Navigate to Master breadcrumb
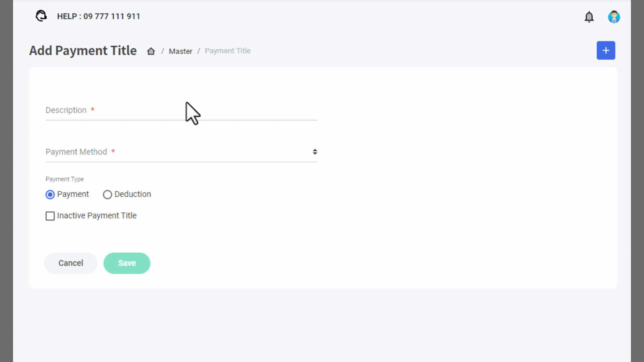 point(180,51)
